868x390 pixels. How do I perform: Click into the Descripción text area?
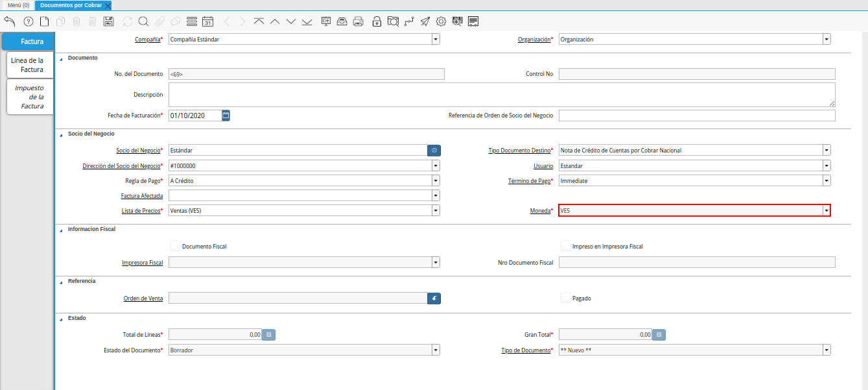pyautogui.click(x=501, y=94)
